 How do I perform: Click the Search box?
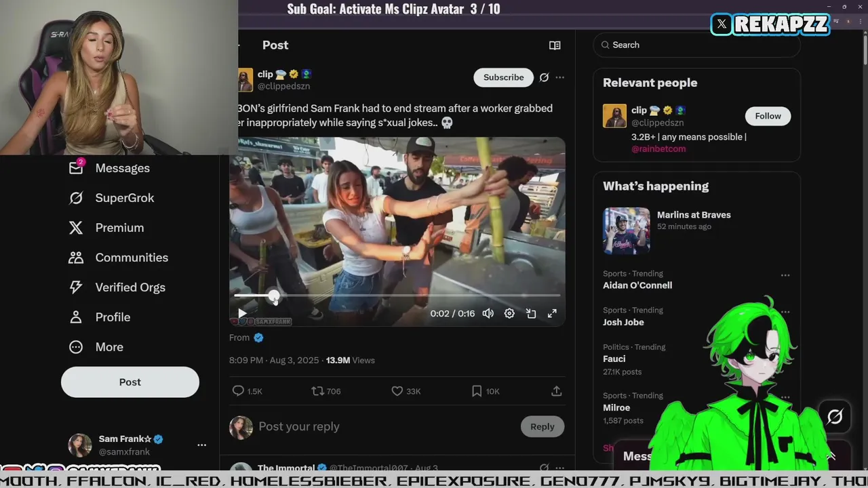coord(696,45)
